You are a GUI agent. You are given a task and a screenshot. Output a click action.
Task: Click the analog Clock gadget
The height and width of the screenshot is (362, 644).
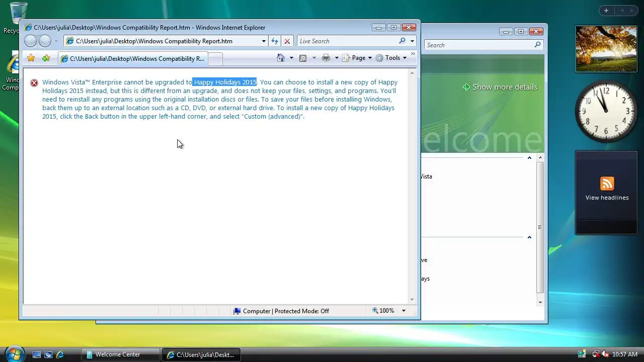click(606, 111)
